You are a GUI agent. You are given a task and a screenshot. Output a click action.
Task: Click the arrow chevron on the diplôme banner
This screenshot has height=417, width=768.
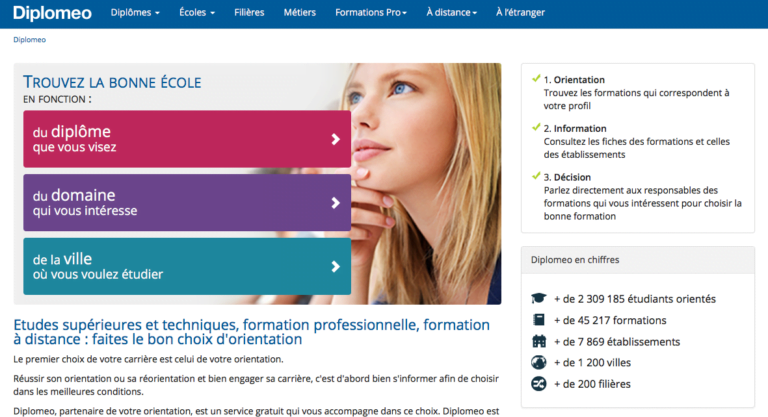coord(336,139)
